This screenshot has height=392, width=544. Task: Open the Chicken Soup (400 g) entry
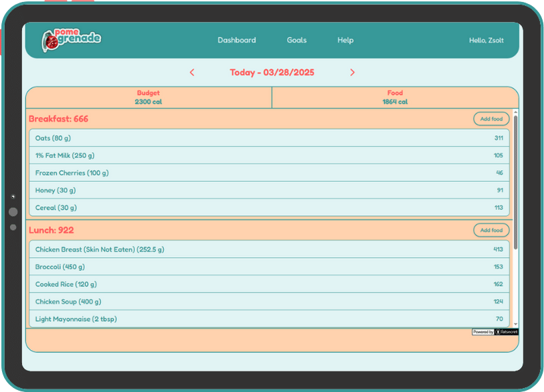coord(269,302)
